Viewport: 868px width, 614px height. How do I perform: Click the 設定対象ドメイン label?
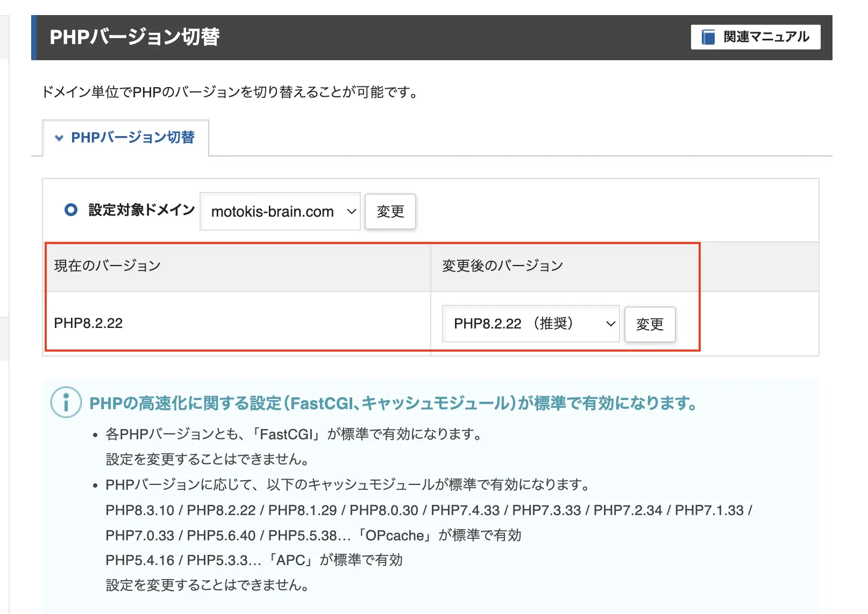point(141,210)
